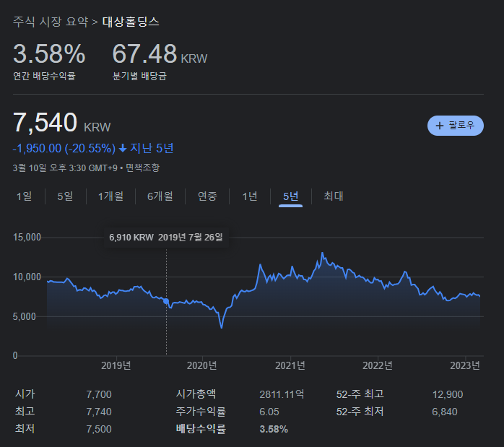Click the 2021년 axis label
Viewport: 504px width, 447px height.
(x=290, y=365)
